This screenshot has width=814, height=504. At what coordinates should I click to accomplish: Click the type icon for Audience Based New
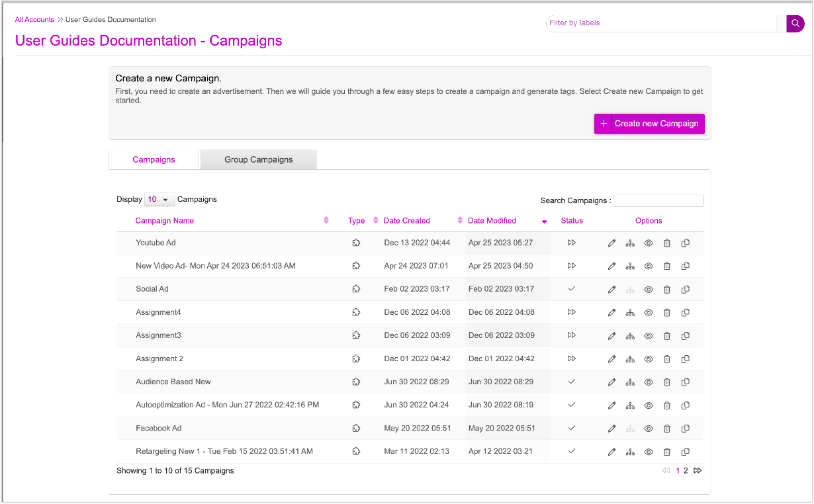356,382
